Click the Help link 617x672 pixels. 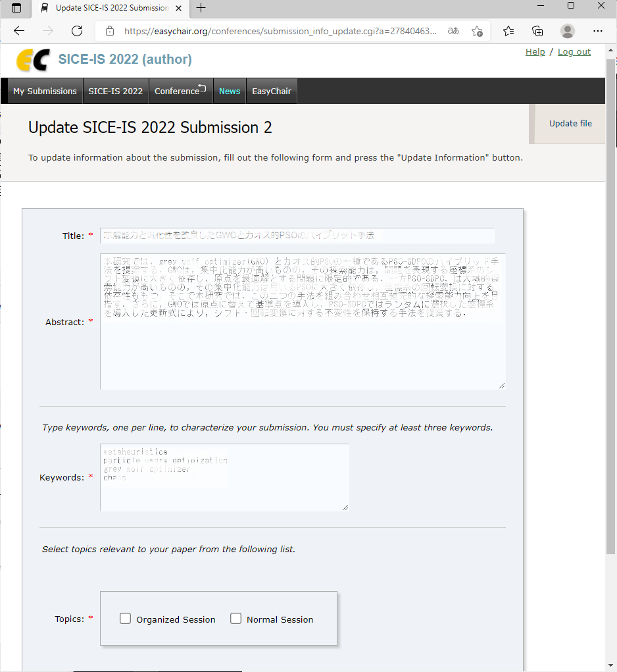tap(535, 52)
